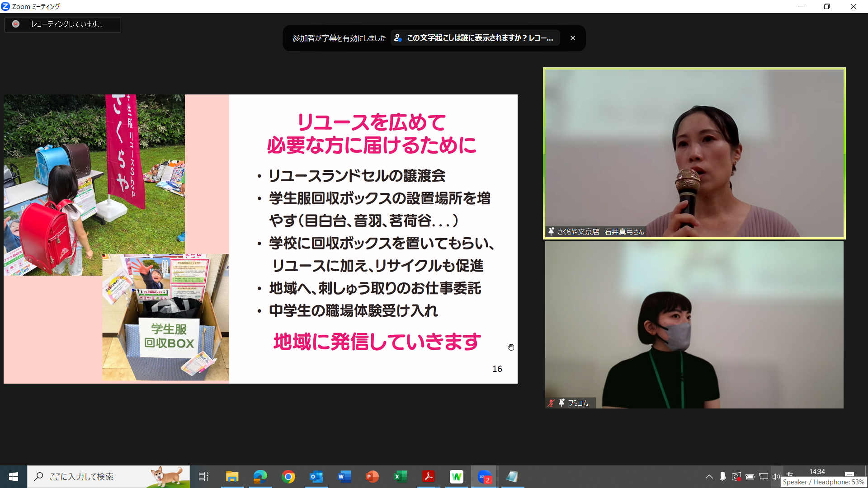Click the microphone icon in system tray

point(722,477)
